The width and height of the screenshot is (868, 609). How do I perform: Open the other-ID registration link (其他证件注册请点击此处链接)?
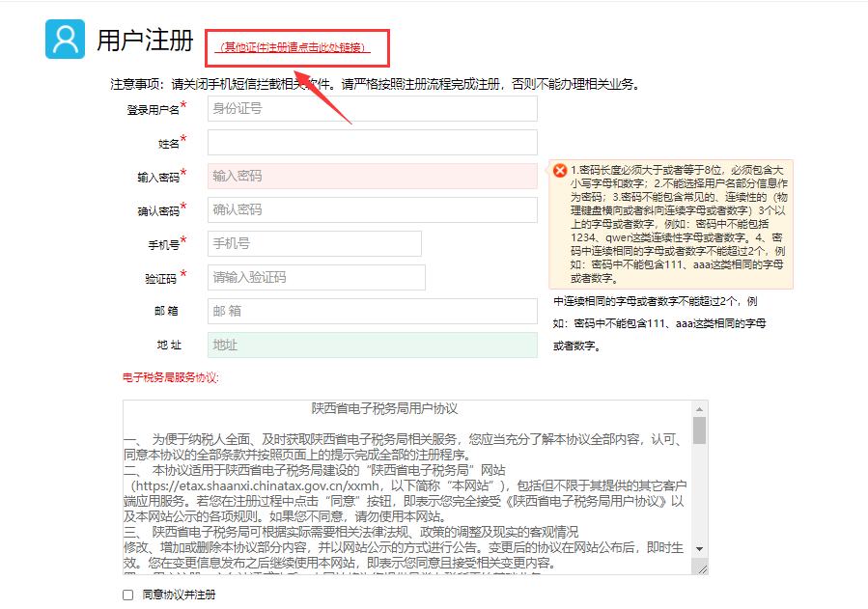click(293, 47)
